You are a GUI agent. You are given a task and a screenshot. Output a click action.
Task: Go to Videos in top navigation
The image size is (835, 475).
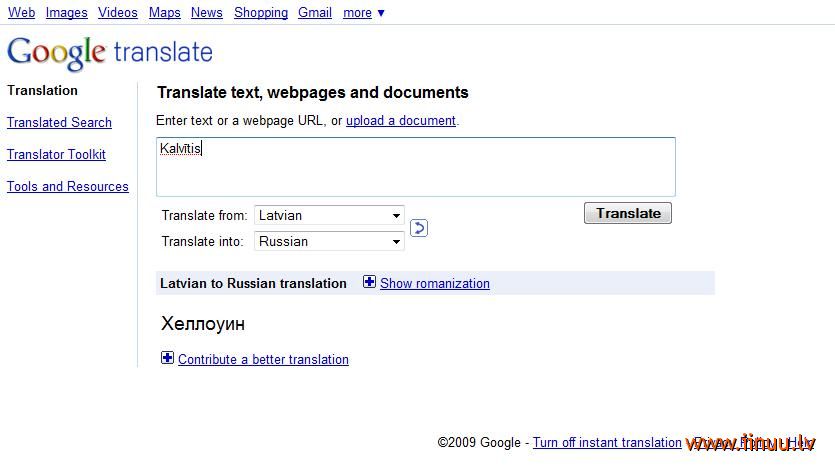118,12
